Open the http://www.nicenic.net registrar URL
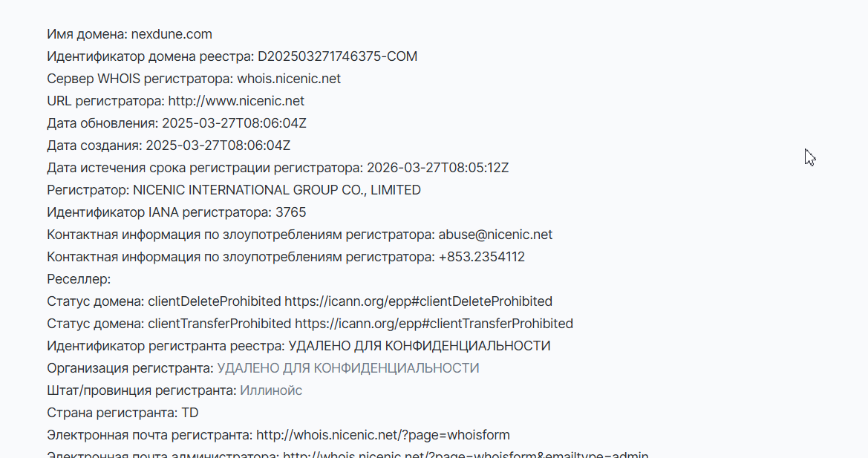The height and width of the screenshot is (458, 868). (236, 101)
